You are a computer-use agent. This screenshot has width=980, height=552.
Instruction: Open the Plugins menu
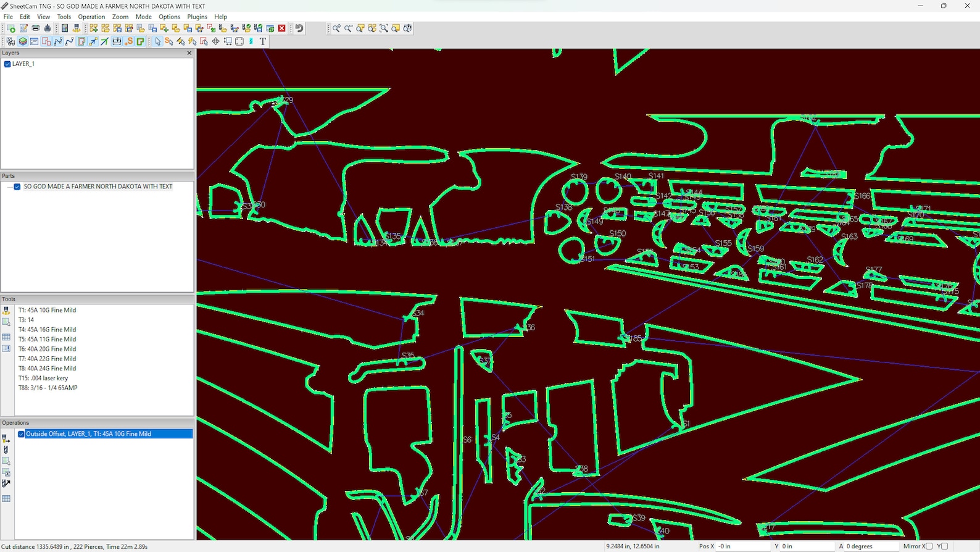[x=197, y=17]
